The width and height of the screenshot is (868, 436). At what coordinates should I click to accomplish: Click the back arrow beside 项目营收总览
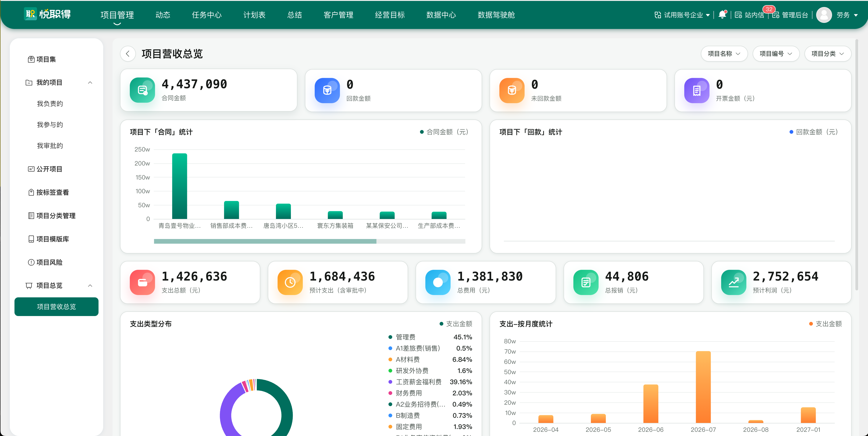[x=128, y=54]
